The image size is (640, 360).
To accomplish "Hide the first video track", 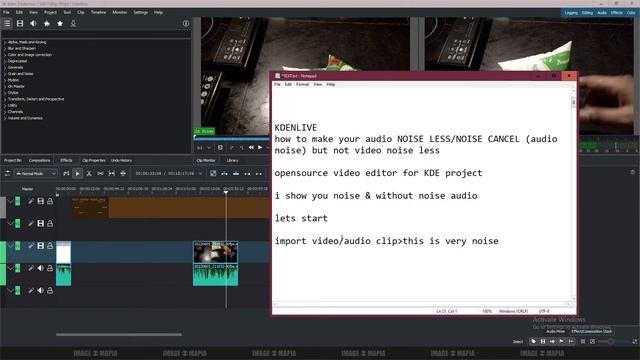I will [40, 201].
